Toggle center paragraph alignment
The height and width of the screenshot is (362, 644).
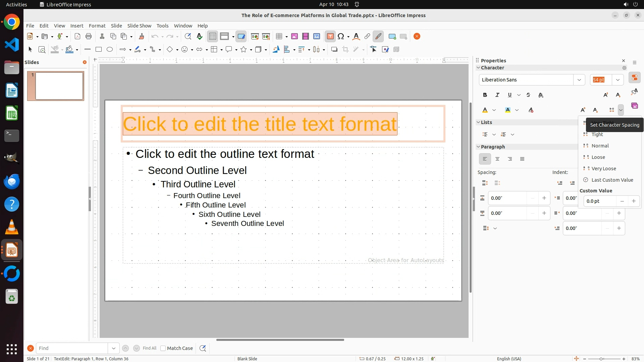coord(497,159)
